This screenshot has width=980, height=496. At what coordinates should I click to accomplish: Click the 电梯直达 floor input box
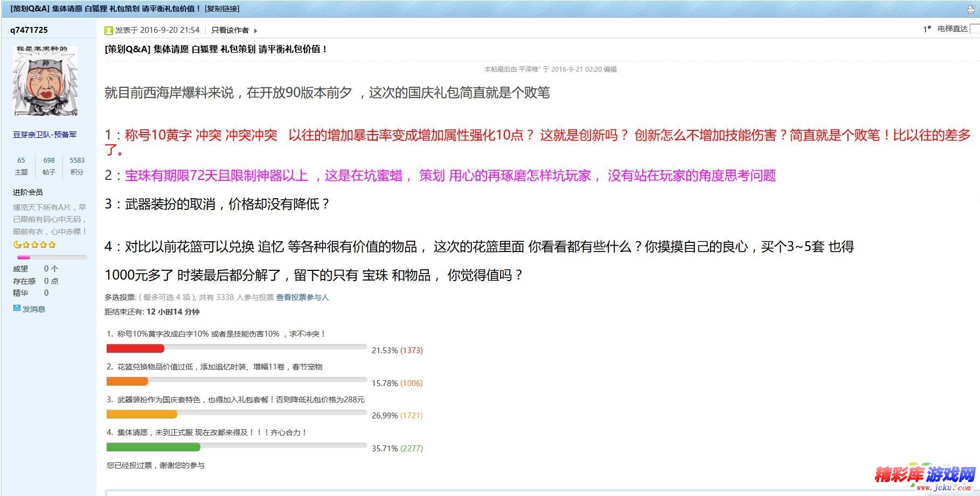(x=975, y=29)
